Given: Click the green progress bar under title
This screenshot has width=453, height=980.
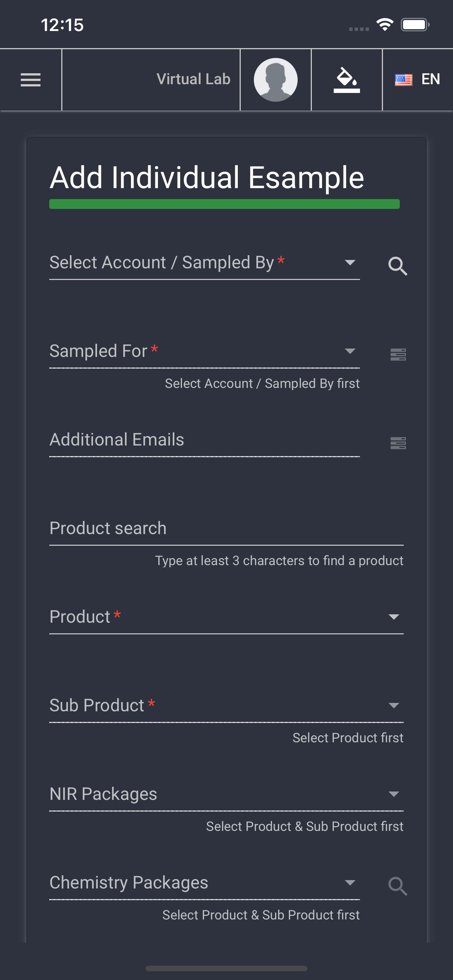Looking at the screenshot, I should pos(224,204).
